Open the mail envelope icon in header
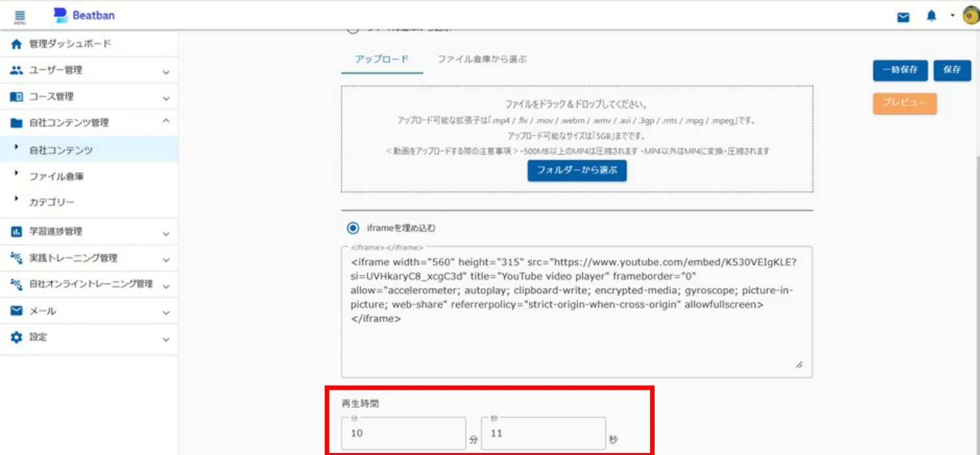980x455 pixels. [903, 17]
